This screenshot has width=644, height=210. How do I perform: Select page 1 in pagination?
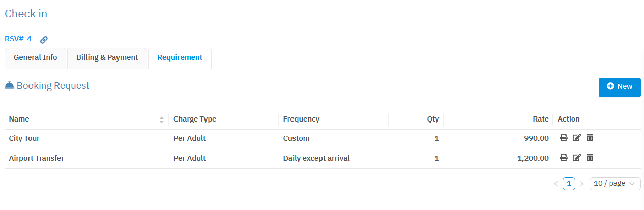point(569,184)
